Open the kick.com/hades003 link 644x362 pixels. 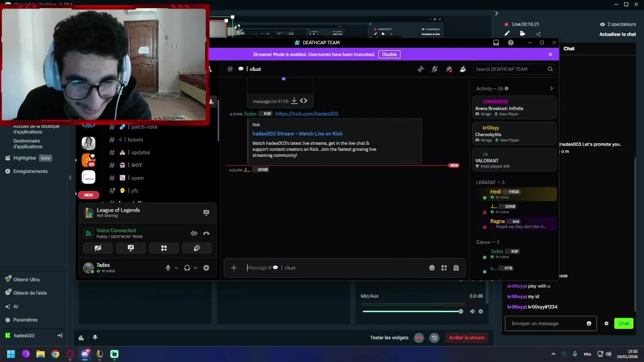(x=306, y=114)
